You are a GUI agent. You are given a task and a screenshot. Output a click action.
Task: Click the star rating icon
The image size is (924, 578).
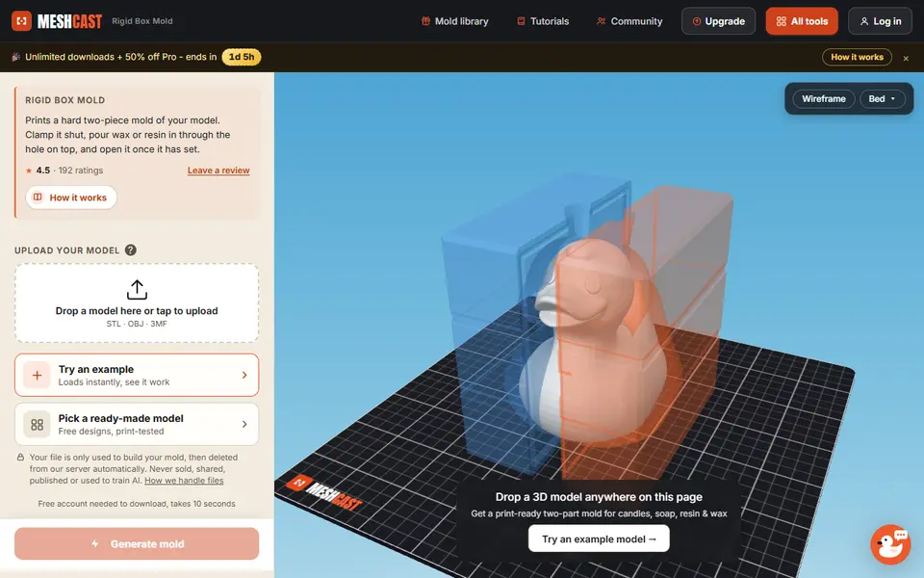click(28, 171)
